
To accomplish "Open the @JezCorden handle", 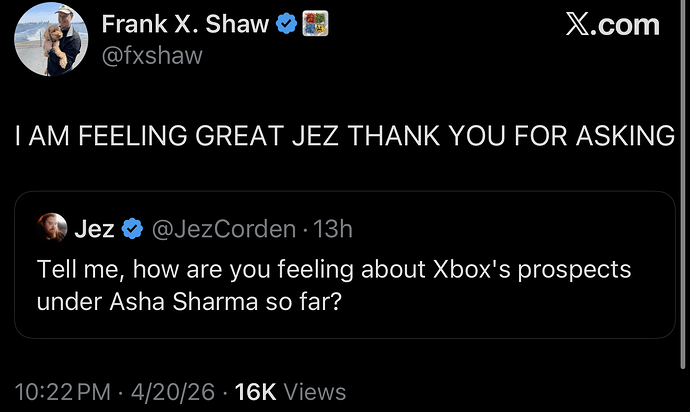I will [222, 230].
